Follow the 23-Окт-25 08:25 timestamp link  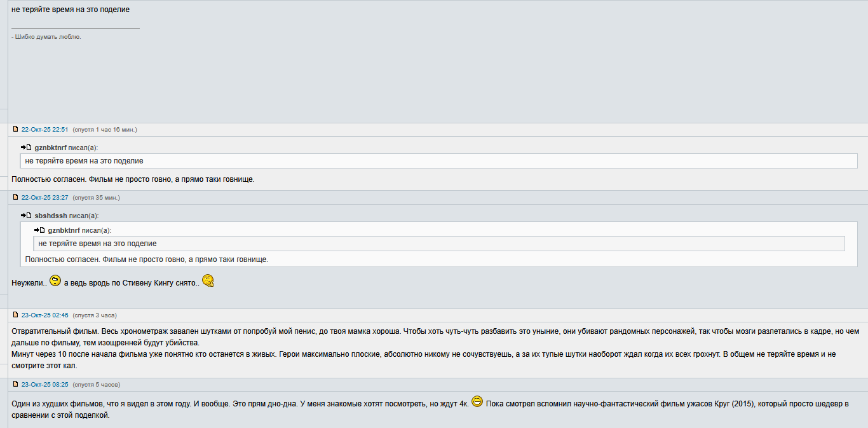pos(44,385)
